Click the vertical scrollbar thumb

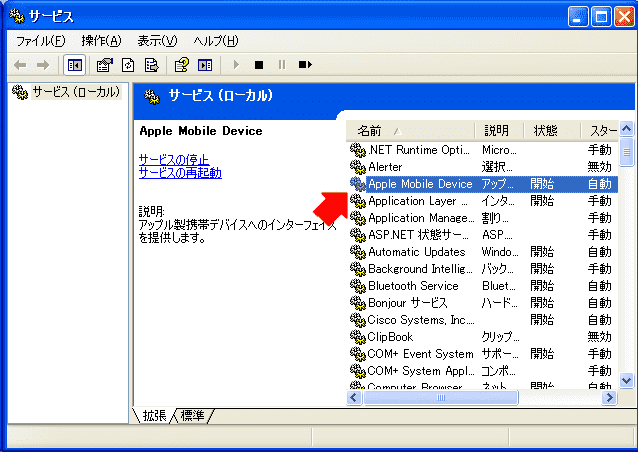pyautogui.click(x=627, y=152)
